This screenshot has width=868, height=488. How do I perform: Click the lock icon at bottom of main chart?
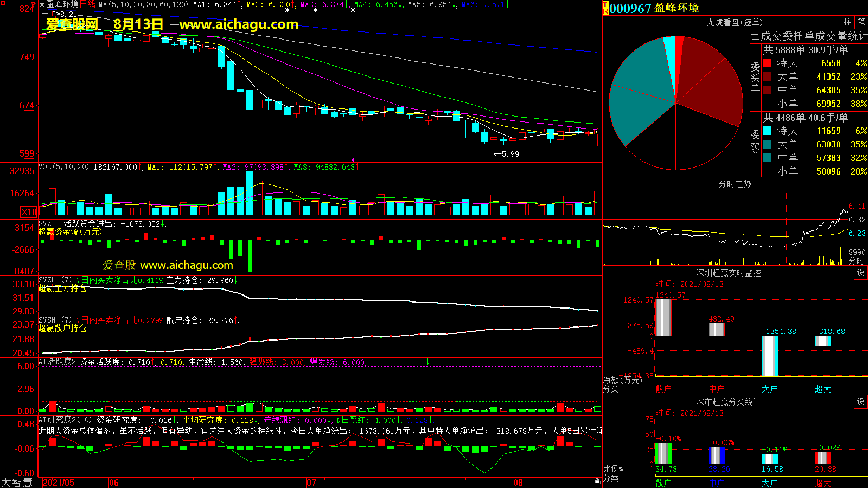597,481
